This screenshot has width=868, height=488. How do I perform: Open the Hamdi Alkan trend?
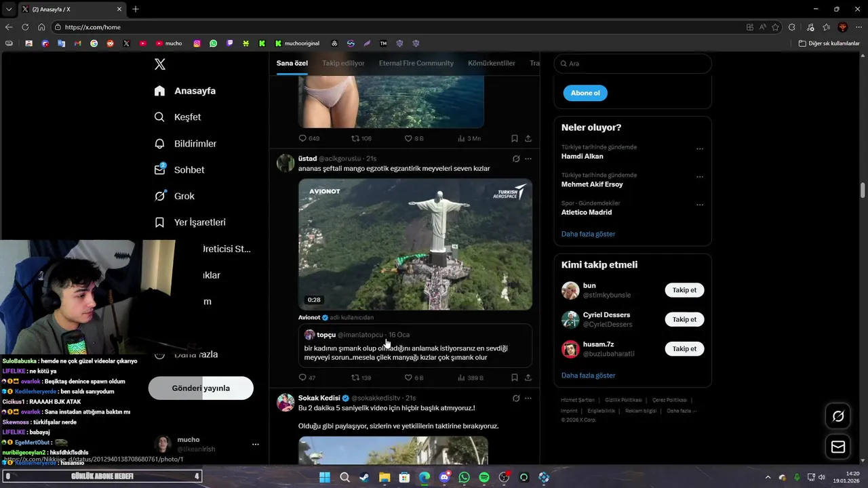(582, 156)
